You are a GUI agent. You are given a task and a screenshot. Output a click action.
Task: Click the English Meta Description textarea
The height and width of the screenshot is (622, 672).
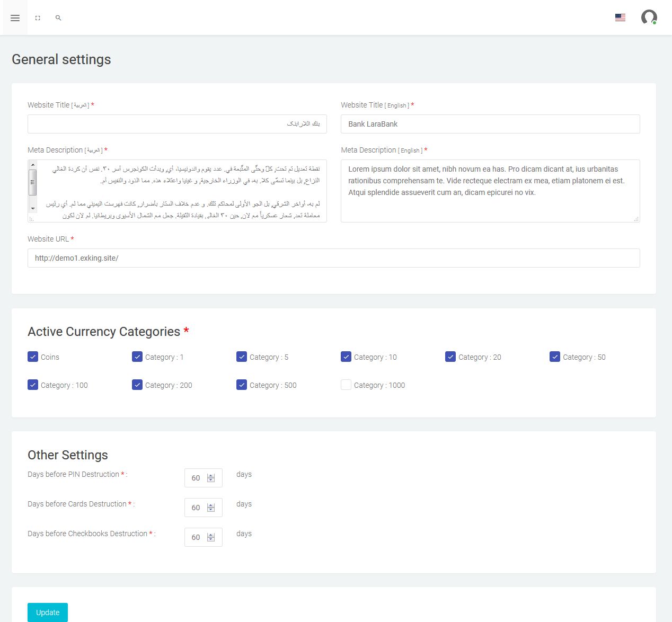pyautogui.click(x=490, y=191)
